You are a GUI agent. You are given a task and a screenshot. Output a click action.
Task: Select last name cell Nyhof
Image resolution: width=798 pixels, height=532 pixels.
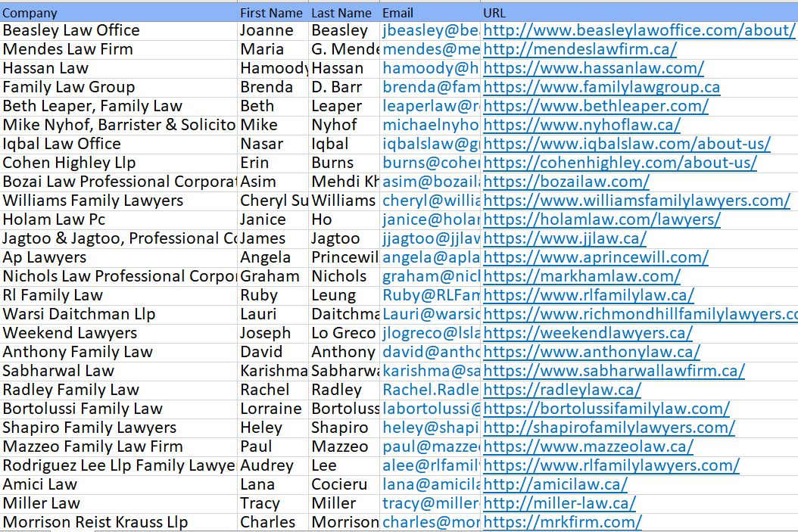click(344, 125)
